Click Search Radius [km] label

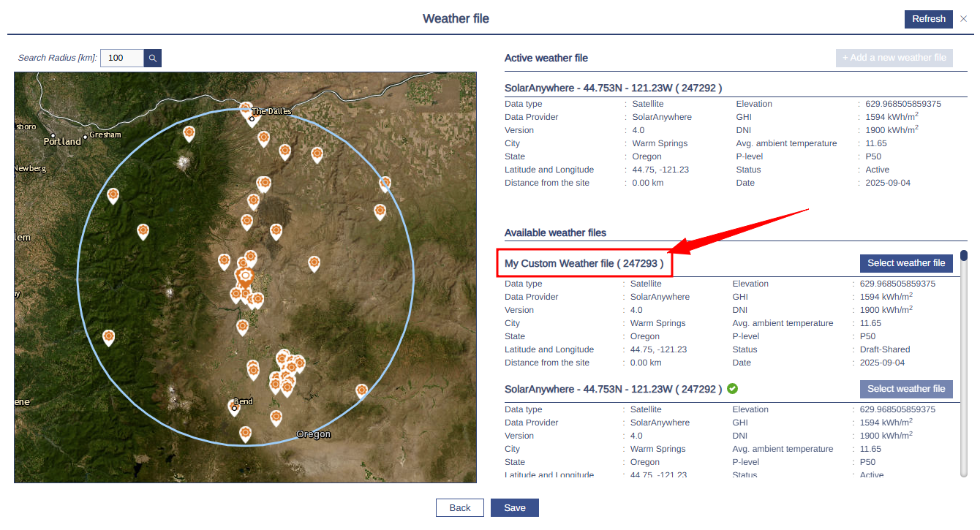[x=58, y=58]
